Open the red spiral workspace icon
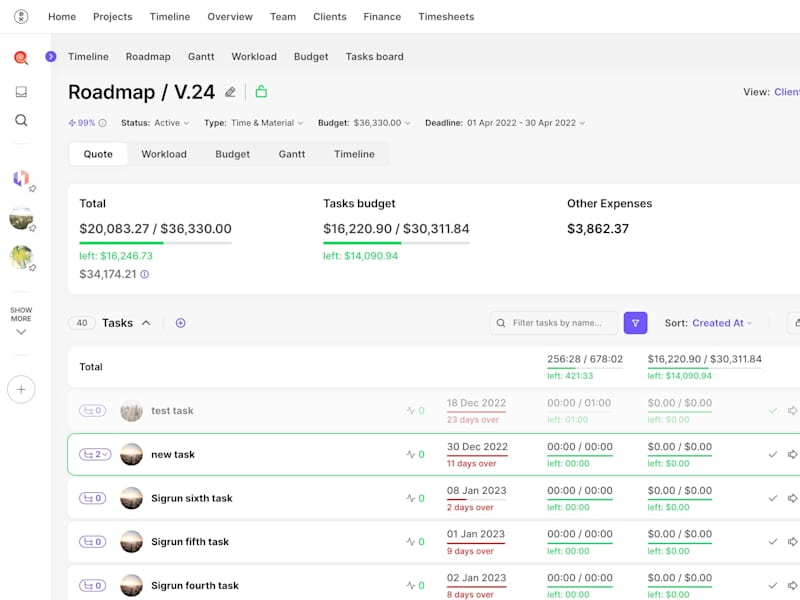 point(21,58)
